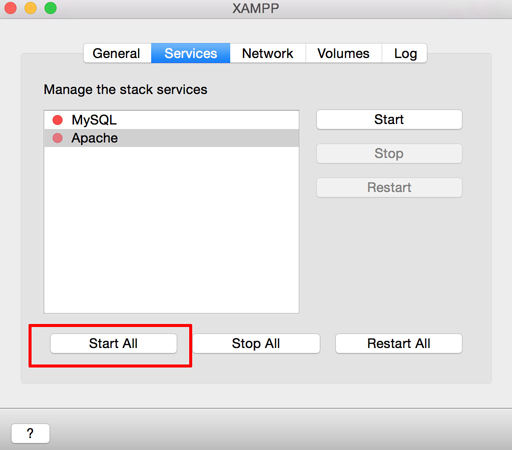Open the question mark help button
Viewport: 512px width, 450px height.
tap(30, 433)
